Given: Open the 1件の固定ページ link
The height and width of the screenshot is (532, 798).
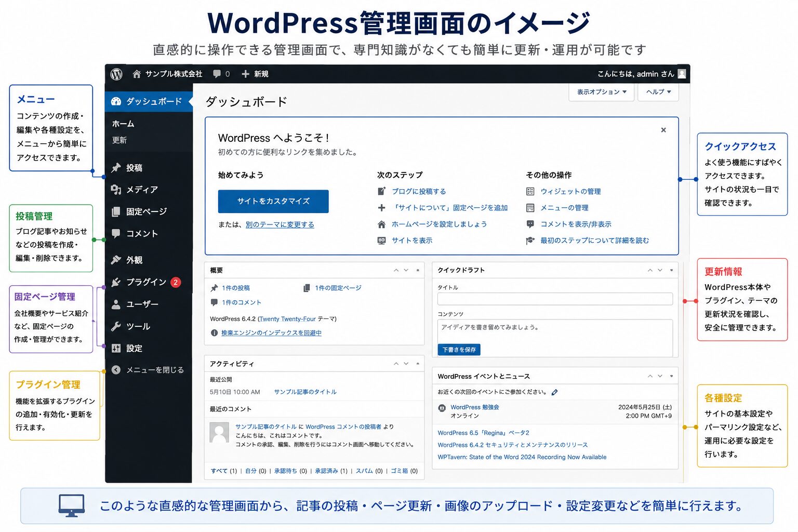Looking at the screenshot, I should click(x=338, y=288).
